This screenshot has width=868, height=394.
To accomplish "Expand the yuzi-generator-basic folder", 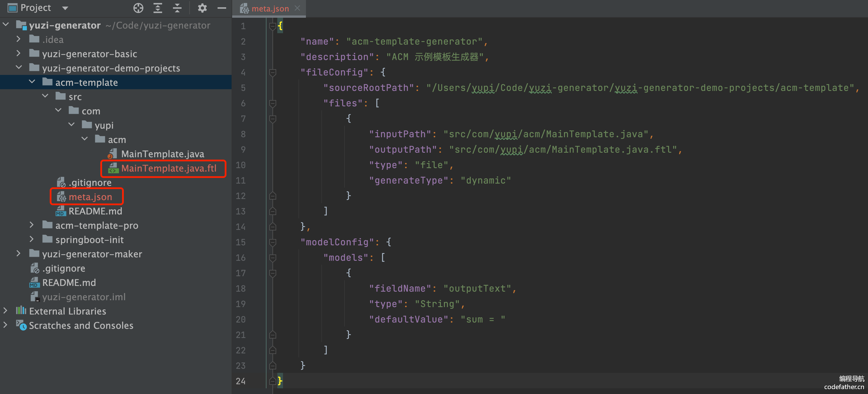I will pyautogui.click(x=19, y=53).
